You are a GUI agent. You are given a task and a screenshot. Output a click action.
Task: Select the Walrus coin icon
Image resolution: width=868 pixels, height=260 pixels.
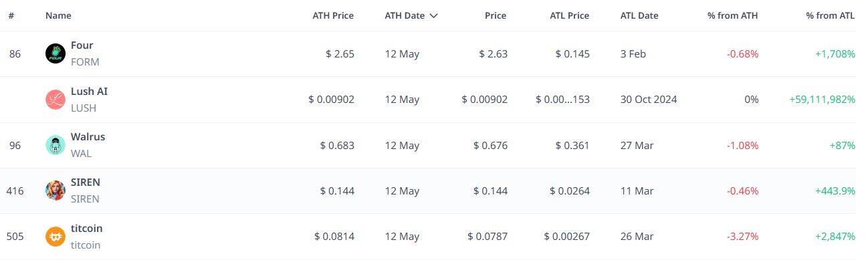(55, 145)
